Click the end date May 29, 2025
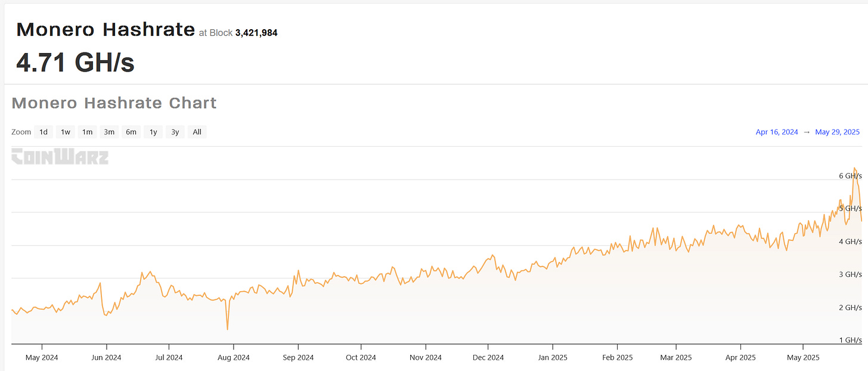 point(838,132)
